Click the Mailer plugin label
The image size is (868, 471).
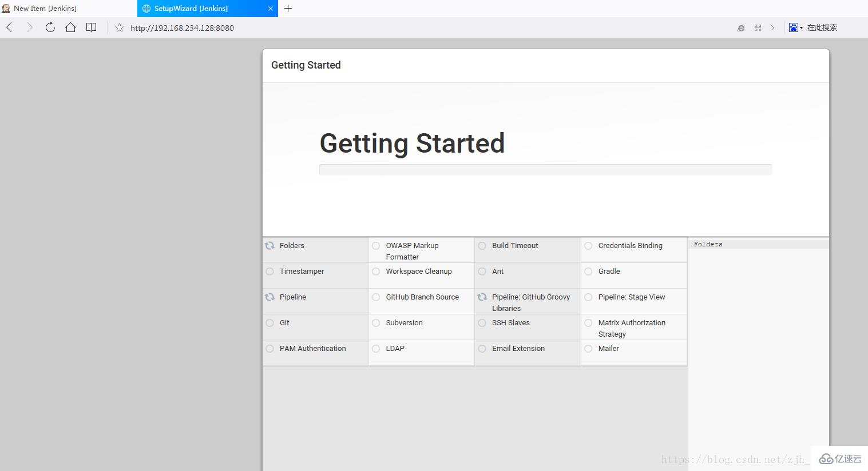(608, 349)
